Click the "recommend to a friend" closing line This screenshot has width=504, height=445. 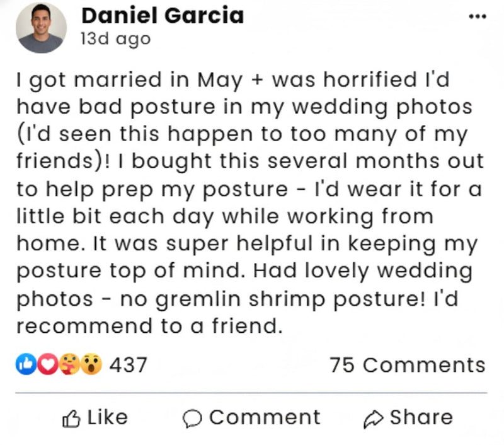click(x=147, y=327)
